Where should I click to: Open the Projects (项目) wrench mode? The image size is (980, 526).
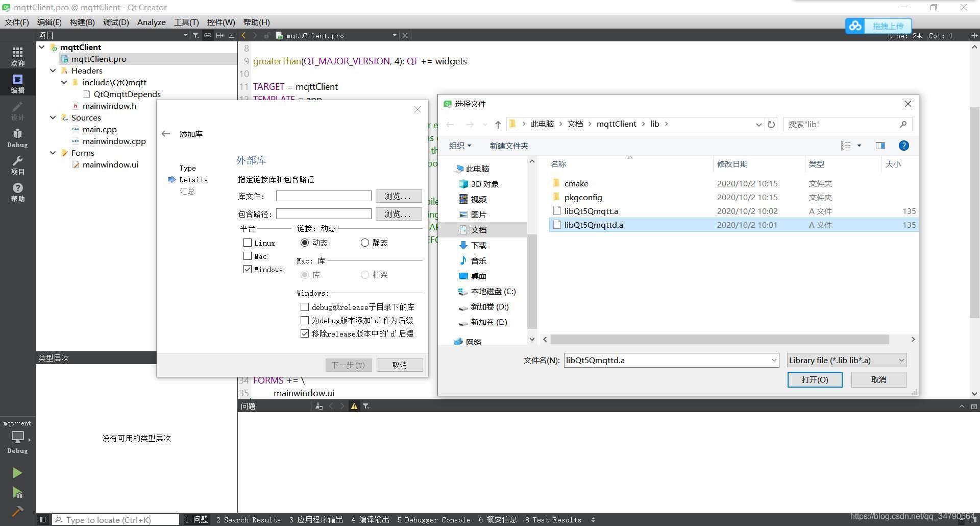pos(17,165)
